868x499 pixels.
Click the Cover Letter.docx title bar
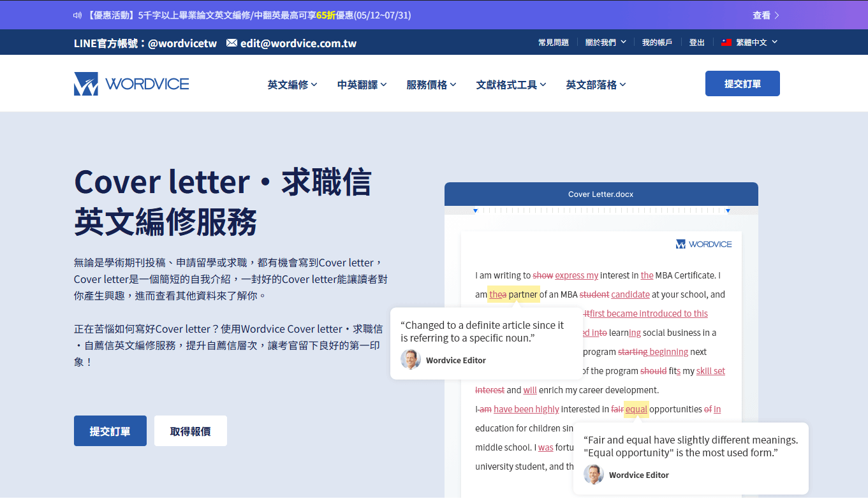[600, 194]
